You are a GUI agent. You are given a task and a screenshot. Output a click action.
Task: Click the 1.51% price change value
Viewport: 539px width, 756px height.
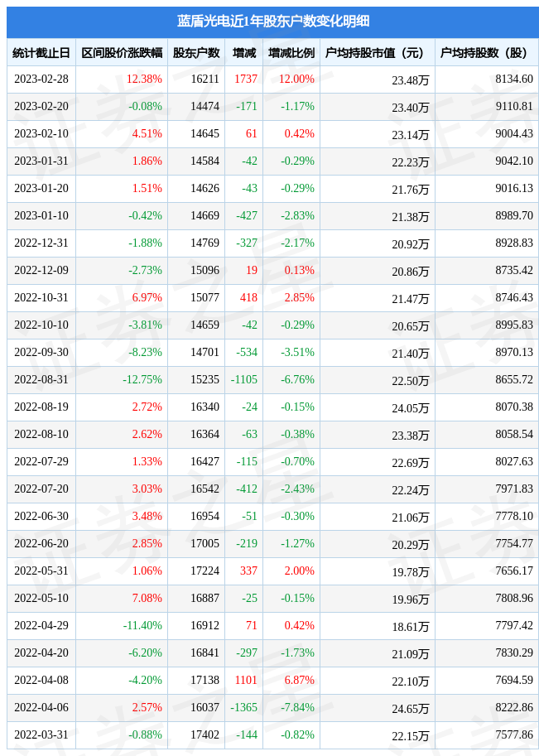(x=147, y=189)
